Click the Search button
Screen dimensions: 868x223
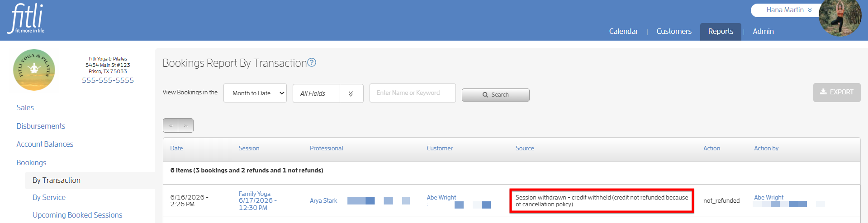click(x=495, y=95)
